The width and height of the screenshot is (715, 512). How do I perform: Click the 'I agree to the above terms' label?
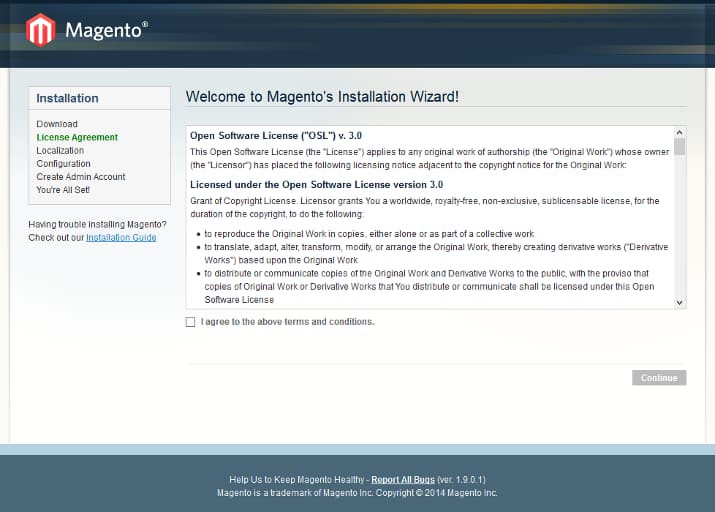(287, 322)
